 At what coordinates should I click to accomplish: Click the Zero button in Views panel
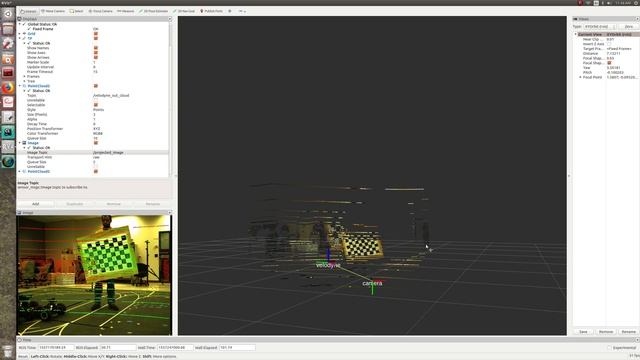click(x=629, y=26)
